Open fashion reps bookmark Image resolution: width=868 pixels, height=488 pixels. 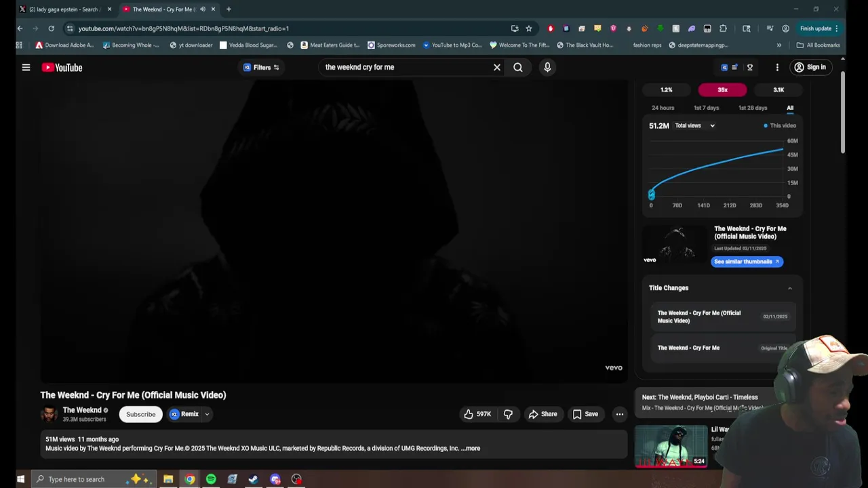pyautogui.click(x=647, y=45)
